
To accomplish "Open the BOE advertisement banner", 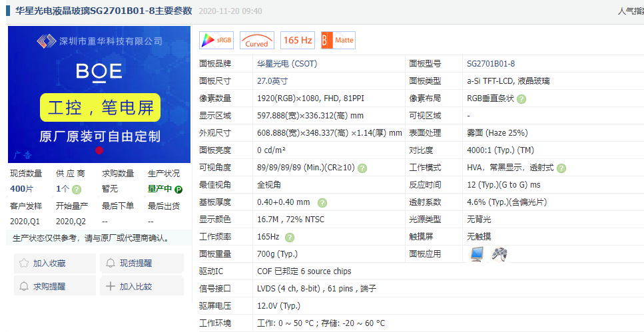I will [x=99, y=94].
